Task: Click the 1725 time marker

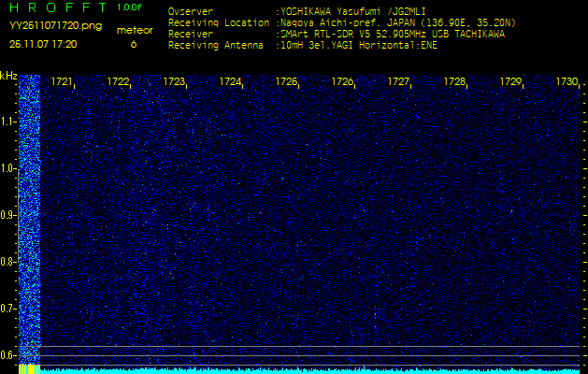Action: coord(286,81)
